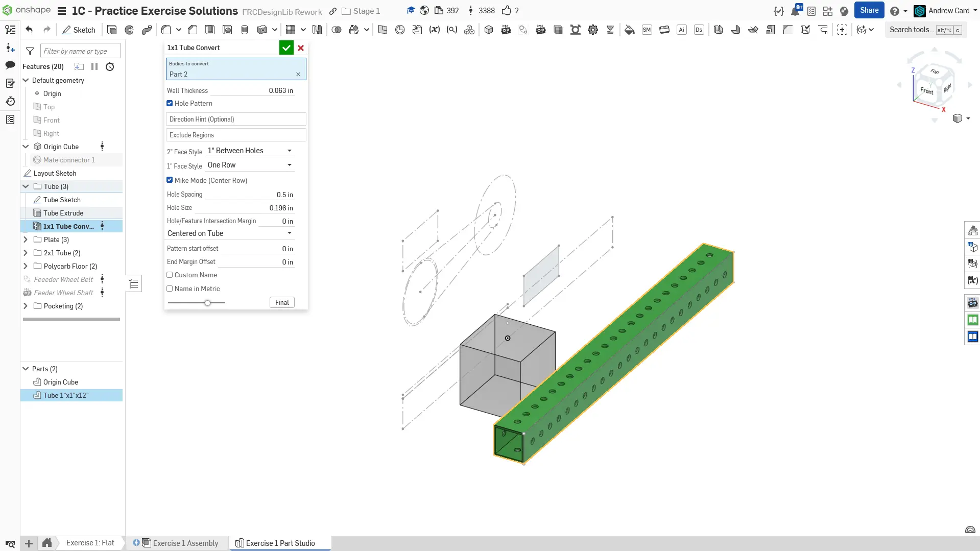
Task: Switch to Exercise 1 Assembly tab
Action: point(185,543)
